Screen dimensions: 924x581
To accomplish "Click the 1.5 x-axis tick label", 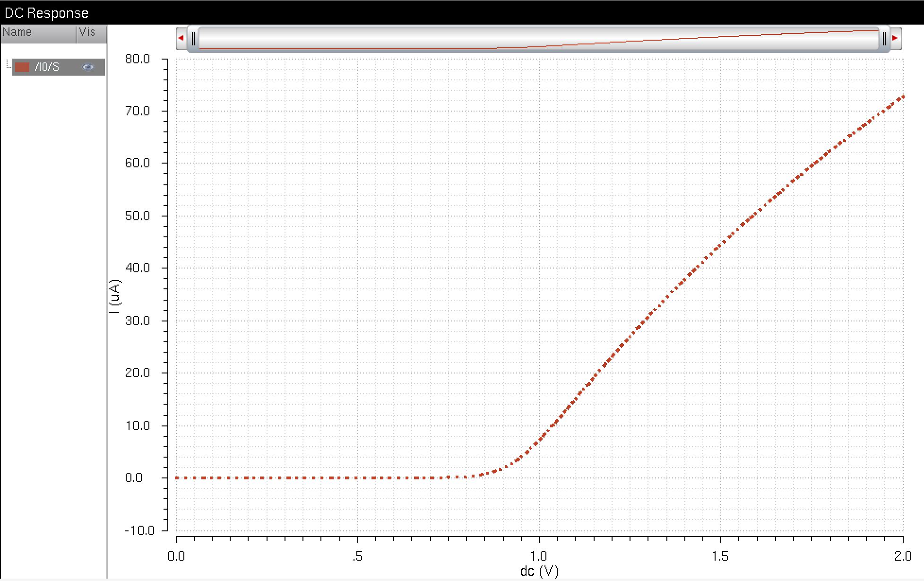I will tap(720, 556).
